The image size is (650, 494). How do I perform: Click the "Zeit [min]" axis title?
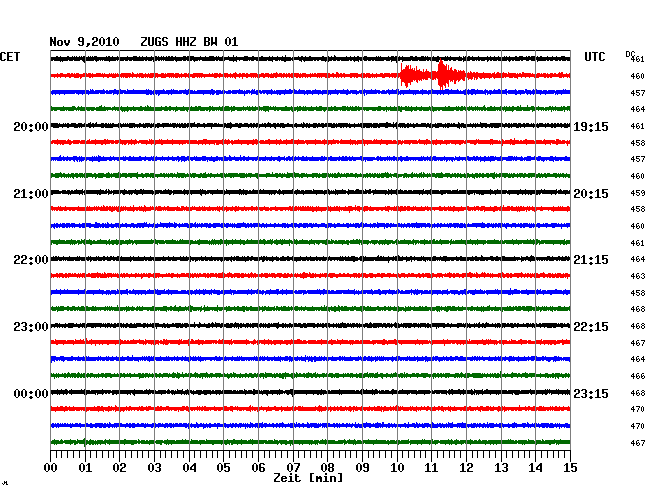point(308,478)
